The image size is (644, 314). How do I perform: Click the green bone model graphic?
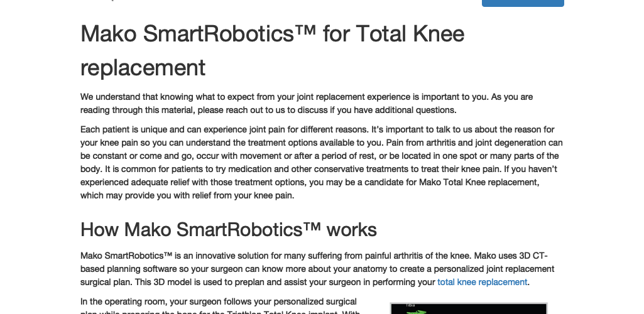pos(417,311)
